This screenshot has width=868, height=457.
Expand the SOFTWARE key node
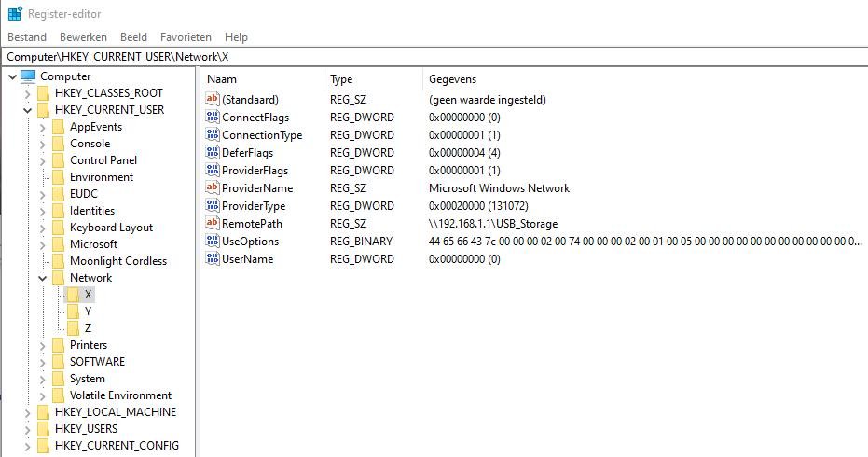pos(43,362)
